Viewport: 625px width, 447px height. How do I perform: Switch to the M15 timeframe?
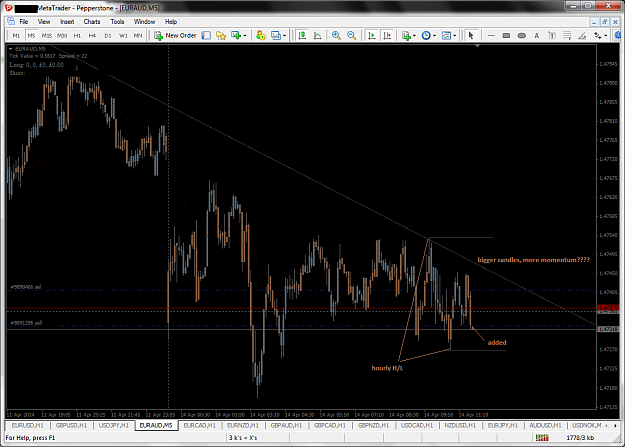pos(47,35)
